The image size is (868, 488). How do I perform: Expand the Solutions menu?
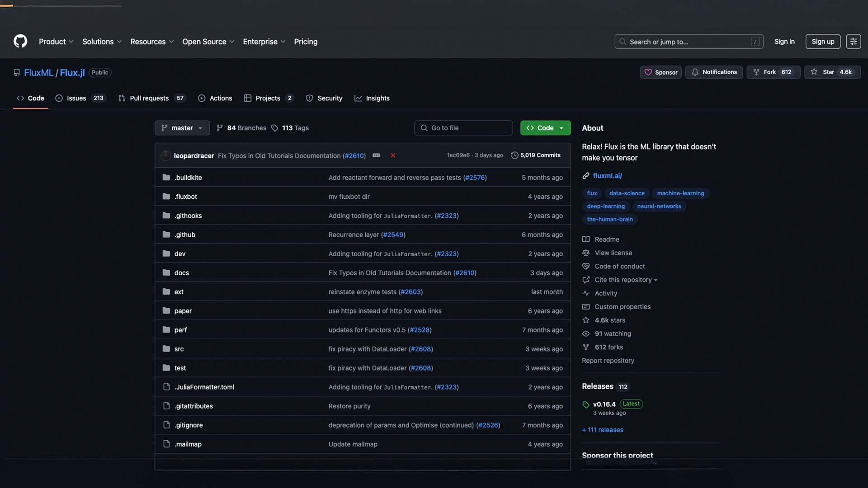pos(102,42)
